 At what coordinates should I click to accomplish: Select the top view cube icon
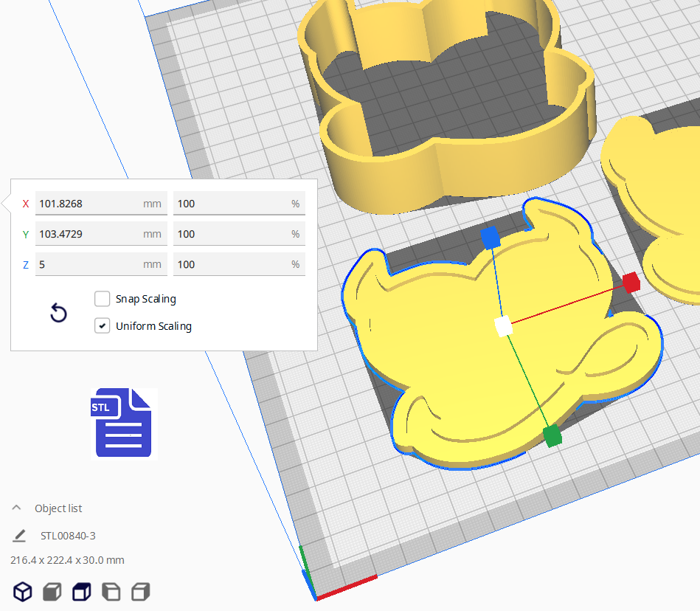[x=81, y=591]
